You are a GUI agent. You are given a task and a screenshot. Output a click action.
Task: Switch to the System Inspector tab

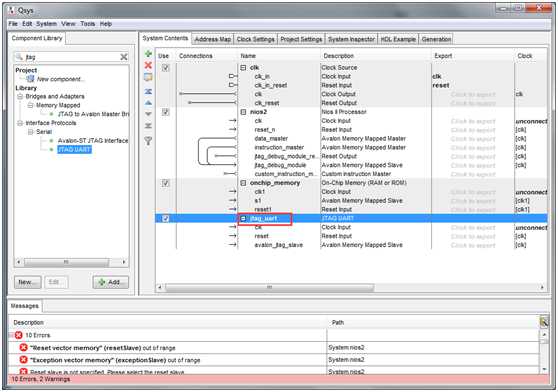[351, 39]
